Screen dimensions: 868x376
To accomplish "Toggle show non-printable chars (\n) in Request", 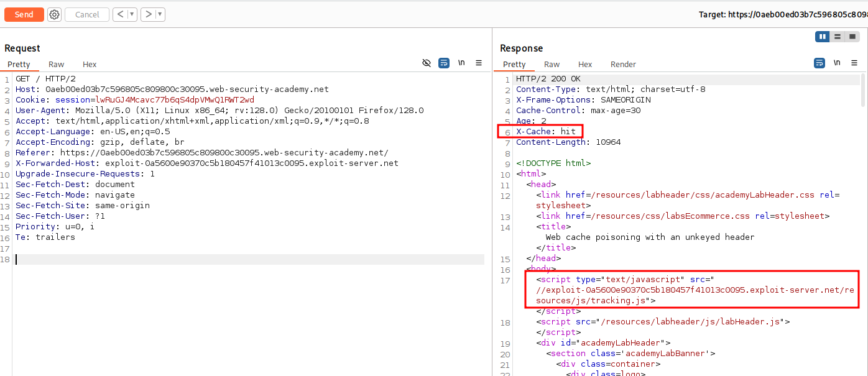I will point(461,63).
